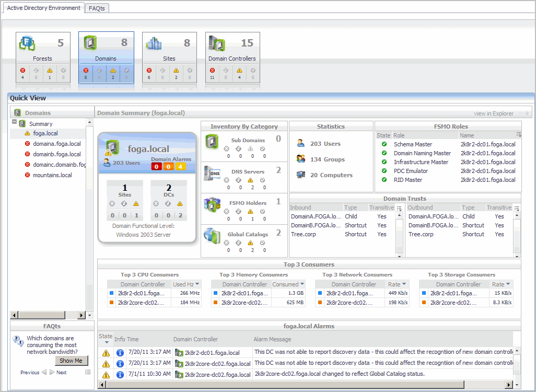Open FSMO Roles table customizer icon

point(519,135)
